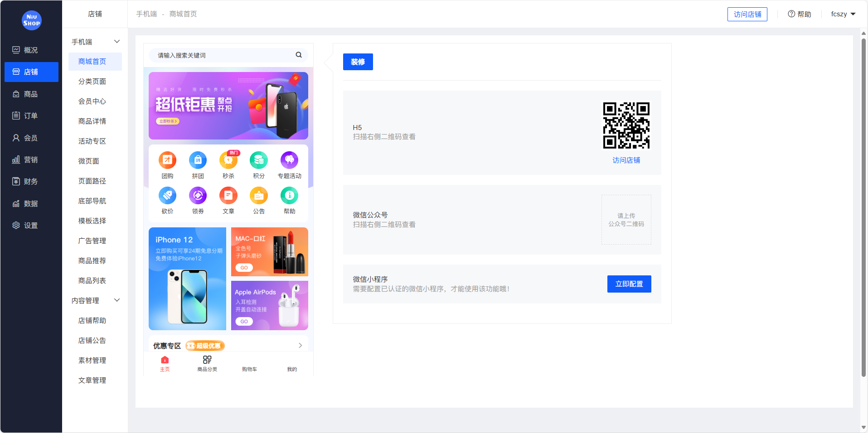Tap the 帮助 icon in phone preview
The width and height of the screenshot is (868, 433).
[x=289, y=195]
